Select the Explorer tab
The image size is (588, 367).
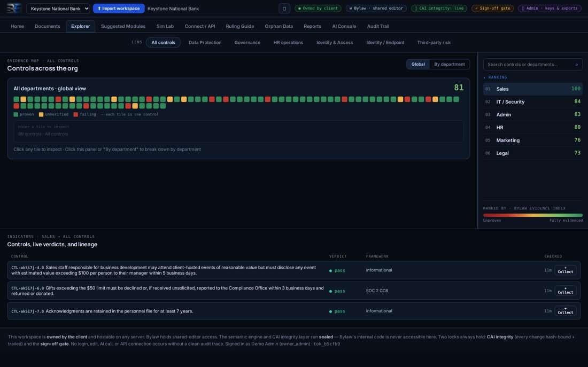coord(81,26)
